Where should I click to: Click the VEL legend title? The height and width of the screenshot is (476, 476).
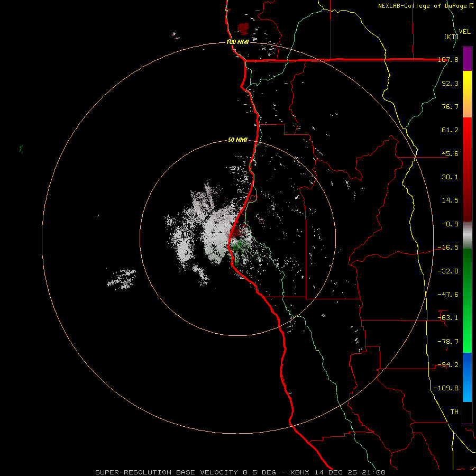click(465, 32)
